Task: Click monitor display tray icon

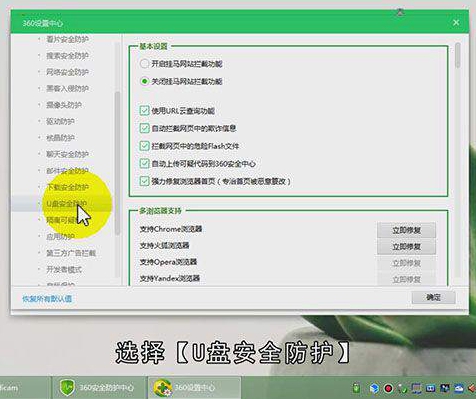Action: click(416, 388)
